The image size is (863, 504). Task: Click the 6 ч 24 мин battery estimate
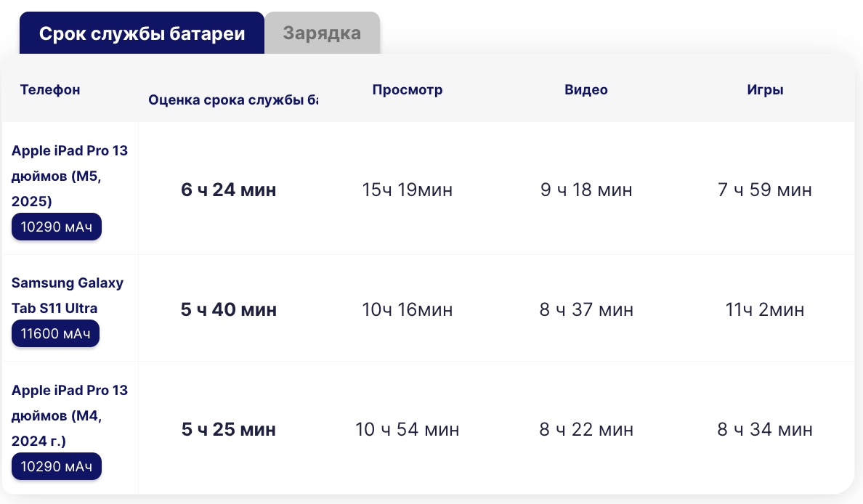pos(229,190)
